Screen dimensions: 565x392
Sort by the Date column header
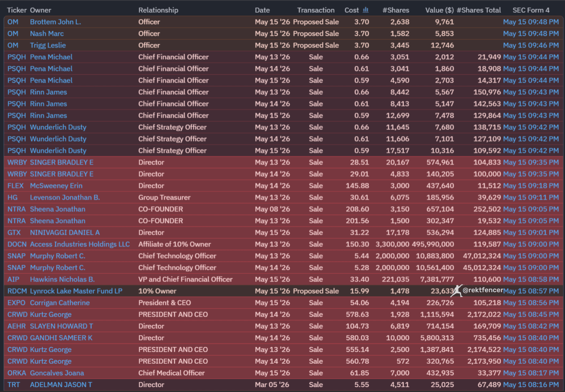(x=262, y=10)
